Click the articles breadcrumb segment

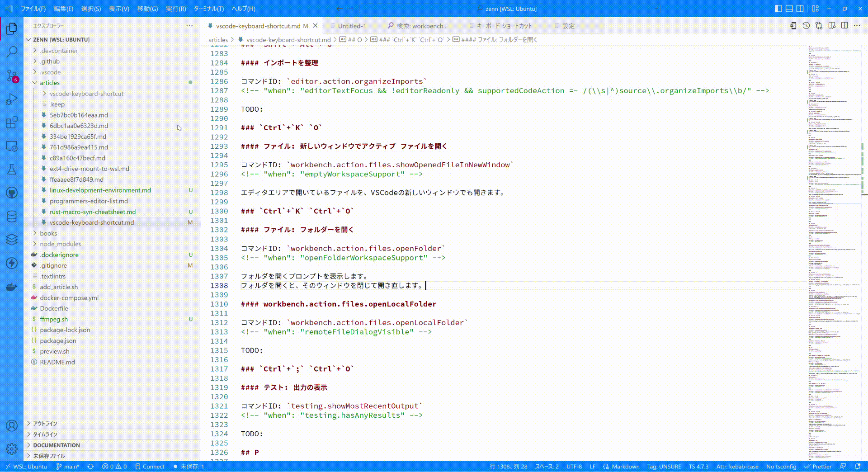(218, 40)
